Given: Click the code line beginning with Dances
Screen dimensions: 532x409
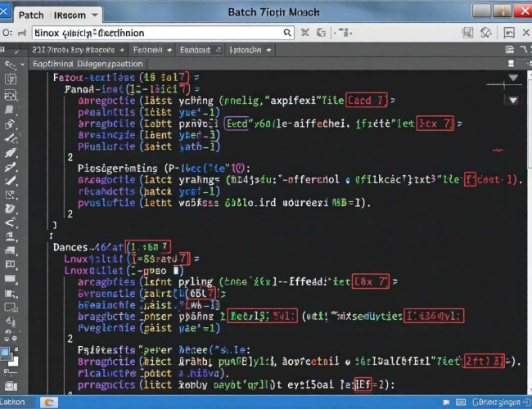Looking at the screenshot, I should pyautogui.click(x=111, y=247).
